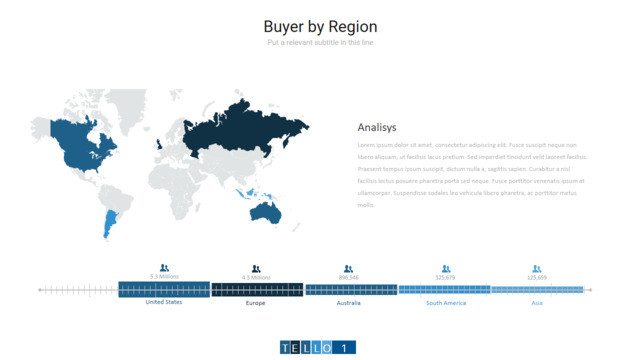The width and height of the screenshot is (640, 360).
Task: Click the light blue Asia bar segment
Action: 538,289
